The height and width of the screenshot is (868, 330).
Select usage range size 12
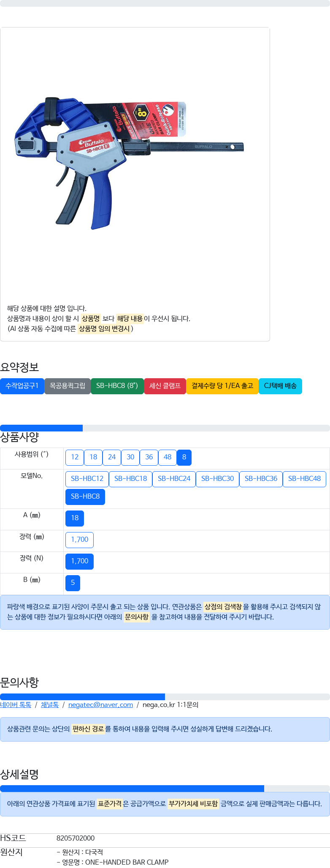[x=75, y=457]
